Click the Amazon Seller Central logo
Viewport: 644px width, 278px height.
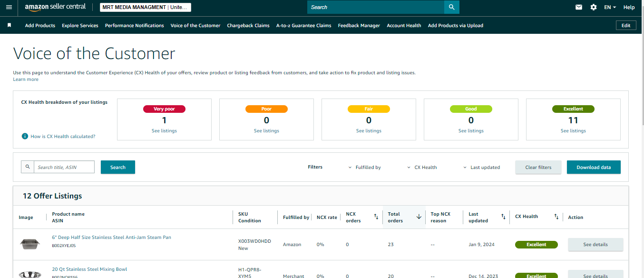pos(55,7)
